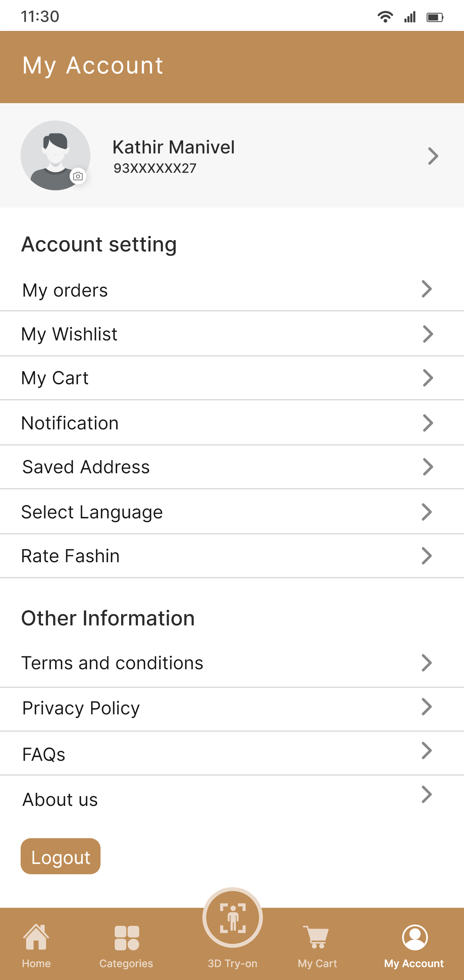
Task: Tap the Kathir Manivel profile avatar
Action: pos(55,155)
